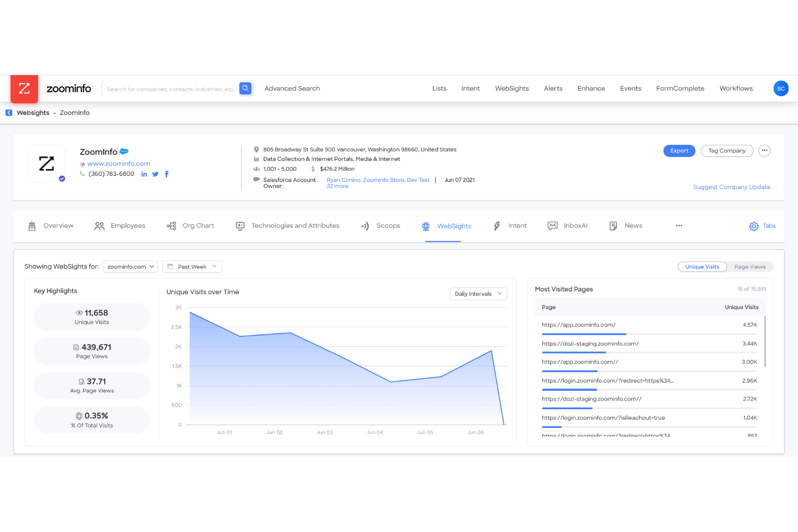This screenshot has width=798, height=532.
Task: Open Workflows in the top navigation
Action: (x=736, y=88)
